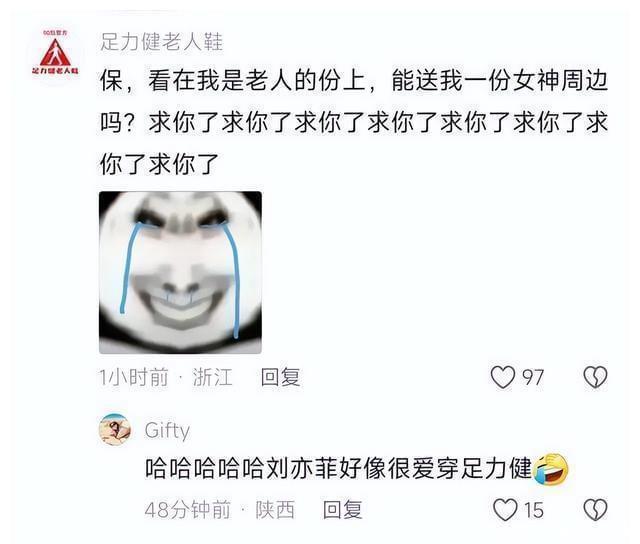The width and height of the screenshot is (640, 544).
Task: Dislike the top comment with broken heart
Action: (596, 377)
